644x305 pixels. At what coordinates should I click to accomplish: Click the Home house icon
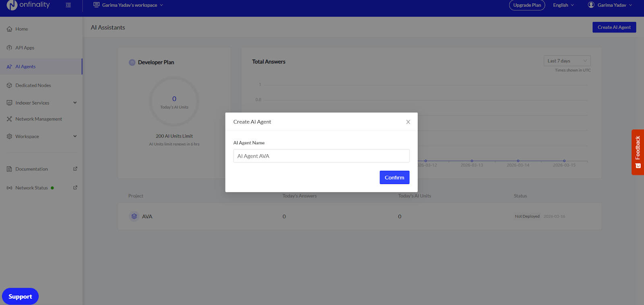click(9, 29)
